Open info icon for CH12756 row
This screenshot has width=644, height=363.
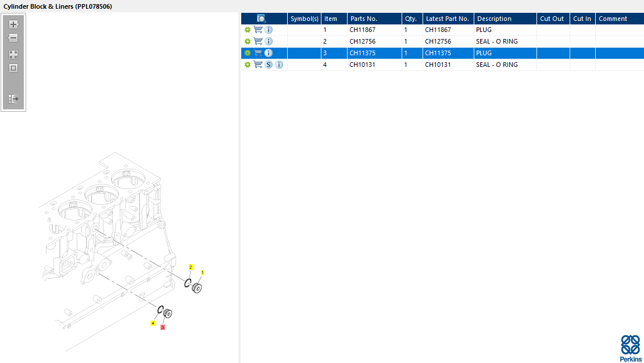click(268, 41)
